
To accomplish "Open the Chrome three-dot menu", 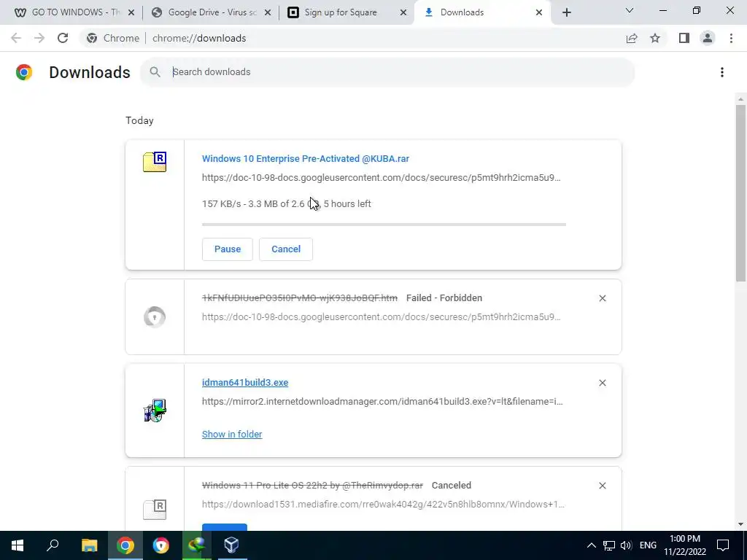I will (x=731, y=38).
